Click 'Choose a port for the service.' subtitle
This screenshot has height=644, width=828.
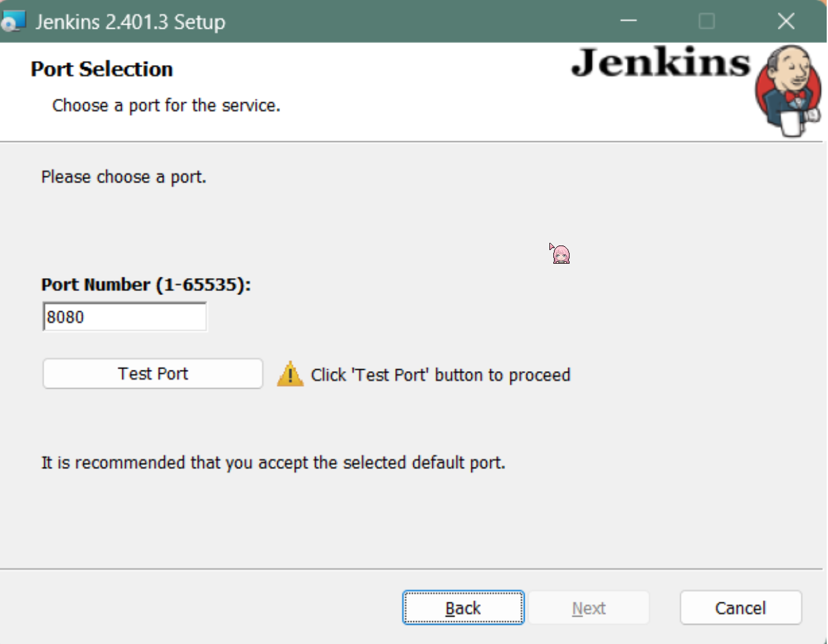pyautogui.click(x=166, y=105)
